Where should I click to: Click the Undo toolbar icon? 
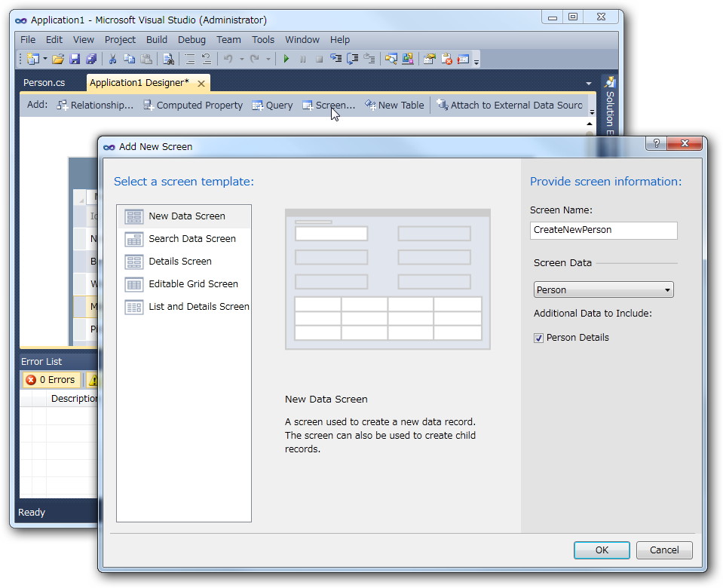228,59
